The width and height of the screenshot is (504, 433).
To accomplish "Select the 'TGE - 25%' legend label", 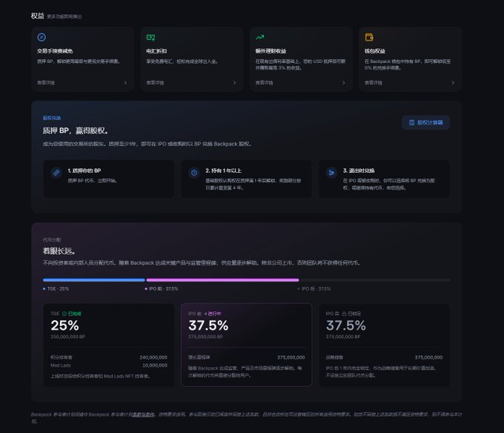I will tap(58, 288).
